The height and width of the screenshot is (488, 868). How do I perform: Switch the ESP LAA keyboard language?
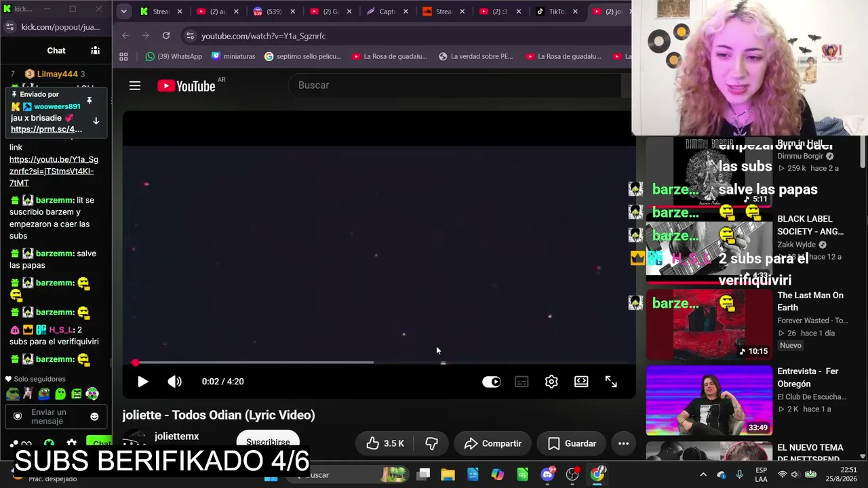coord(762,474)
